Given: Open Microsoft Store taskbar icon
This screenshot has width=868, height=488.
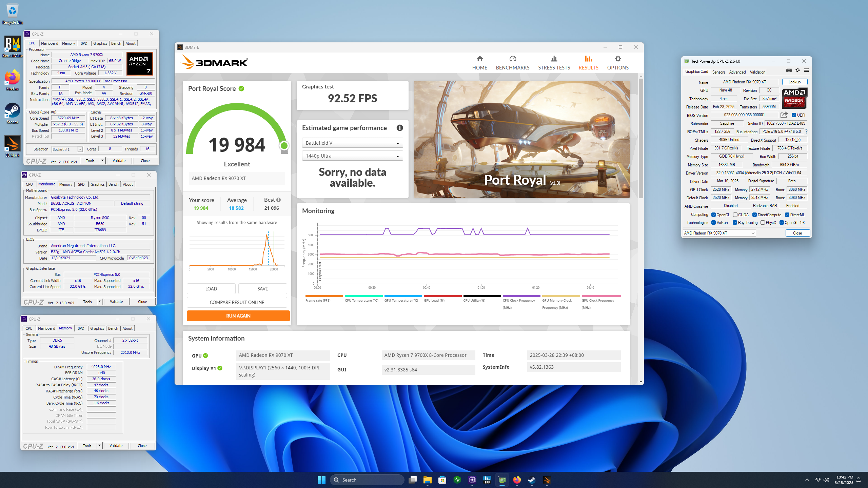Looking at the screenshot, I should [x=442, y=480].
